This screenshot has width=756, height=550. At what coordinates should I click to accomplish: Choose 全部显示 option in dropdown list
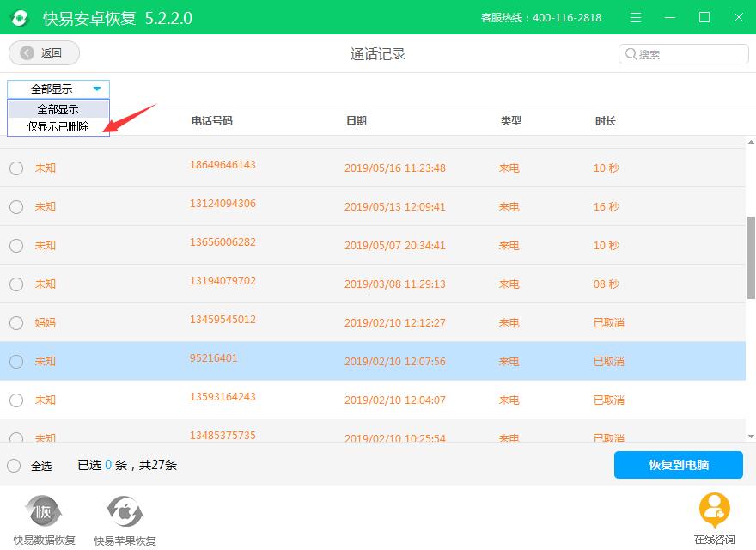[x=58, y=109]
